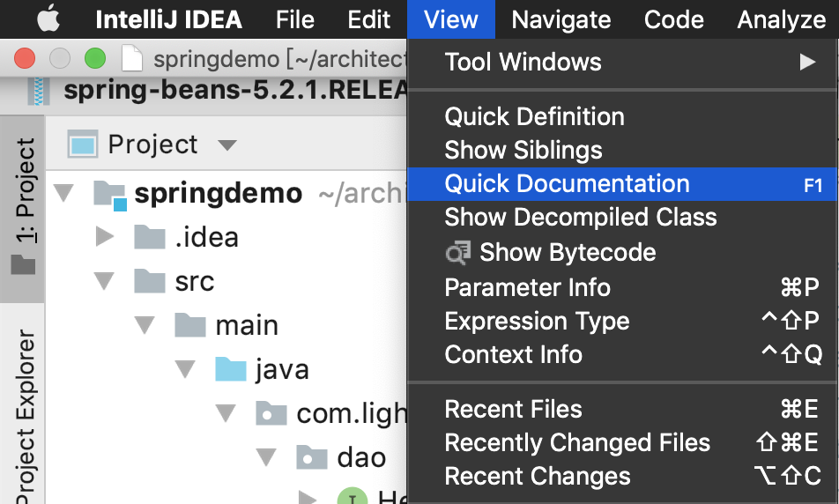
Task: Select Recently Changed Files
Action: click(622, 443)
